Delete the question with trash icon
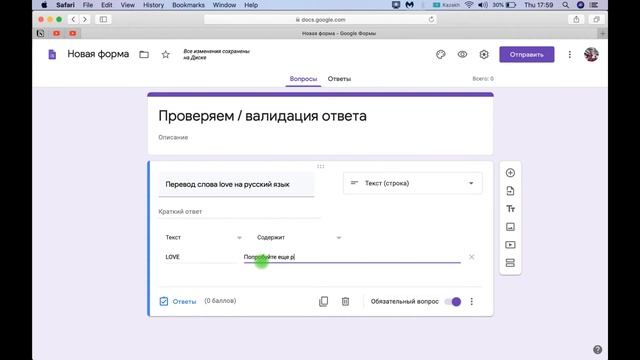This screenshot has width=640, height=360. tap(345, 301)
